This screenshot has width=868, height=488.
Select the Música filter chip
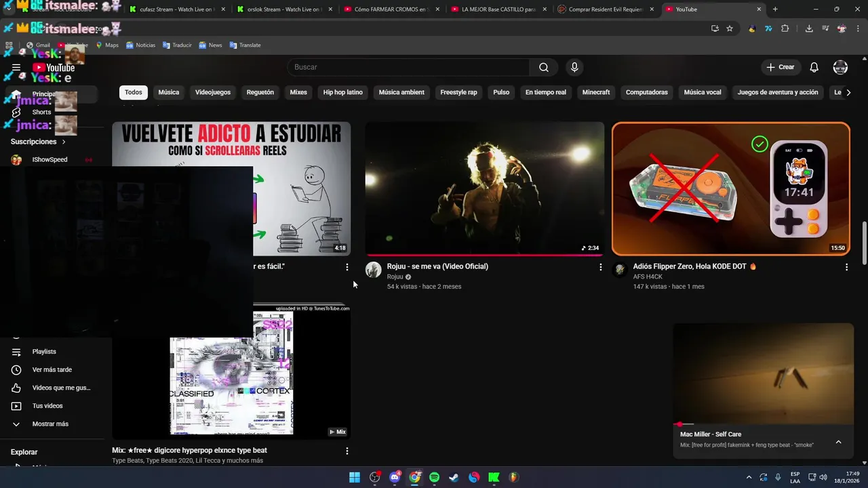coord(169,93)
